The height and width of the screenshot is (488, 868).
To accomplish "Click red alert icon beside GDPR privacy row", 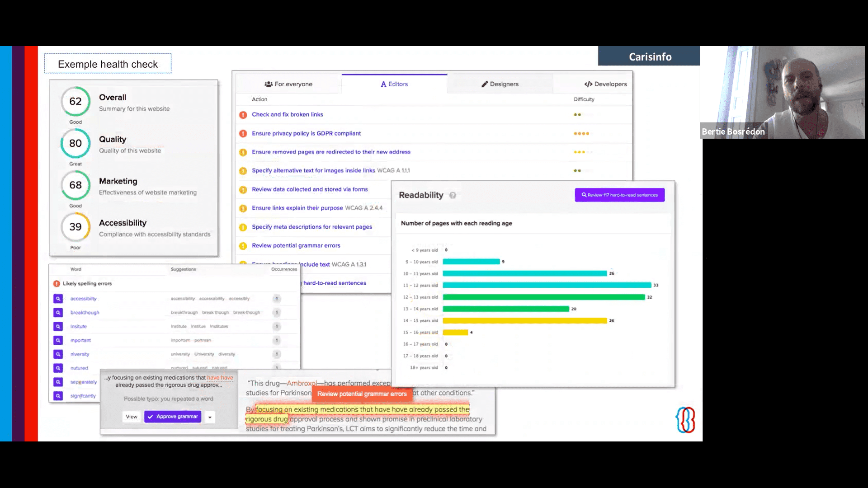I will 243,133.
